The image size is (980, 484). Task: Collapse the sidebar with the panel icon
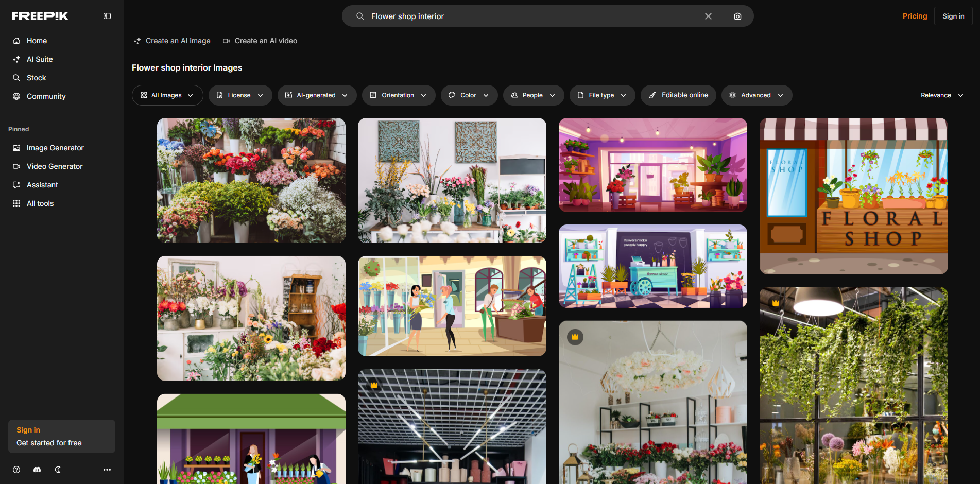tap(107, 16)
